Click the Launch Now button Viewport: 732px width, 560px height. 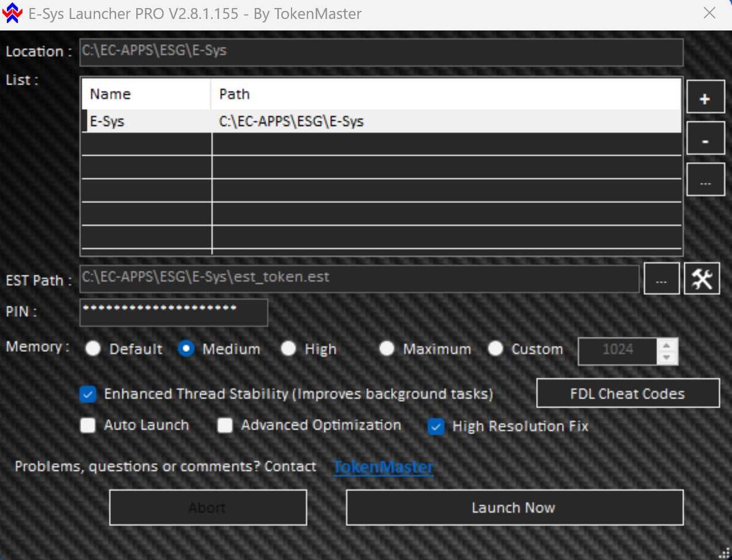click(514, 508)
